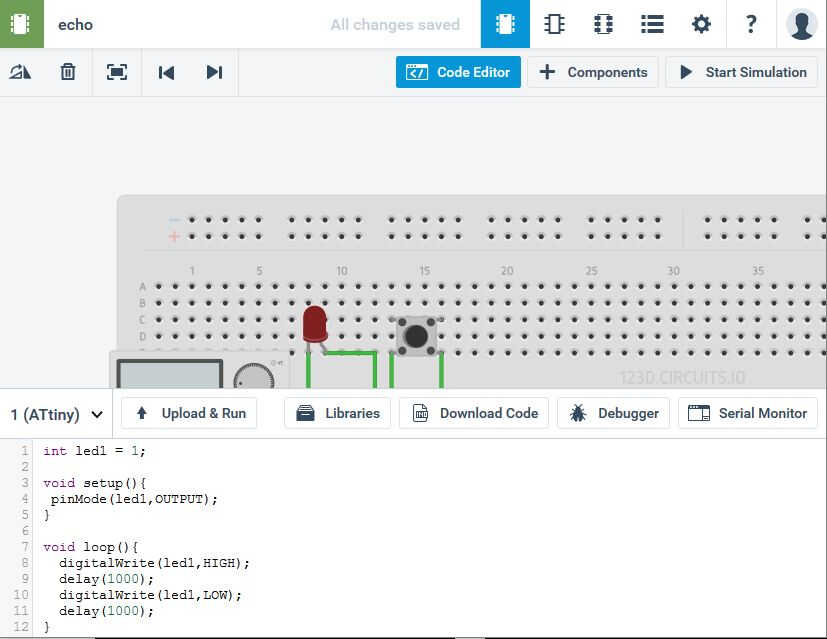Viewport: 827px width, 639px height.
Task: Click delay(1000) on line 11
Action: point(106,611)
